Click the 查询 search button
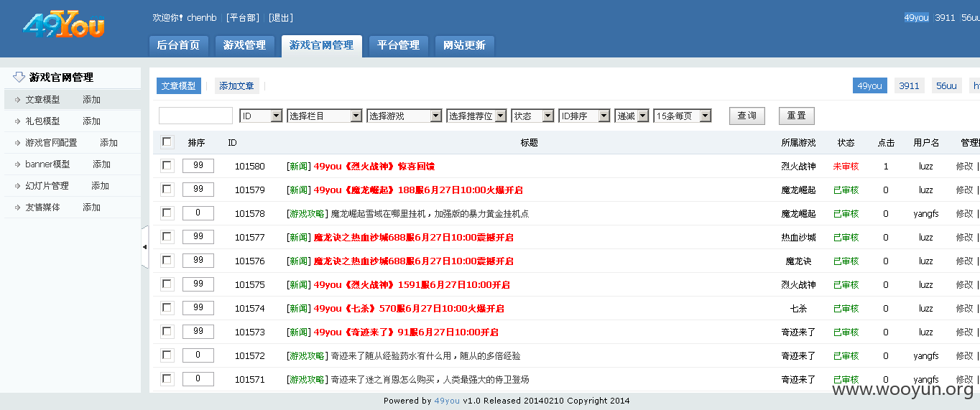 tap(747, 116)
